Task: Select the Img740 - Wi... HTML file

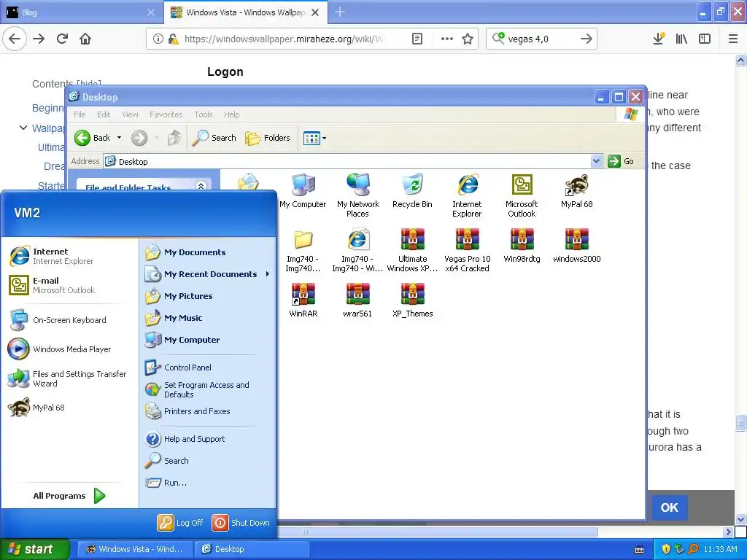Action: (x=357, y=251)
